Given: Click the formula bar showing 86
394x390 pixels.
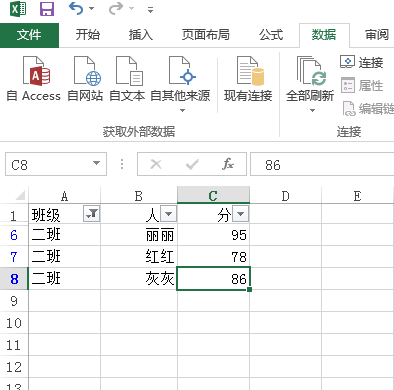Looking at the screenshot, I should pos(322,164).
